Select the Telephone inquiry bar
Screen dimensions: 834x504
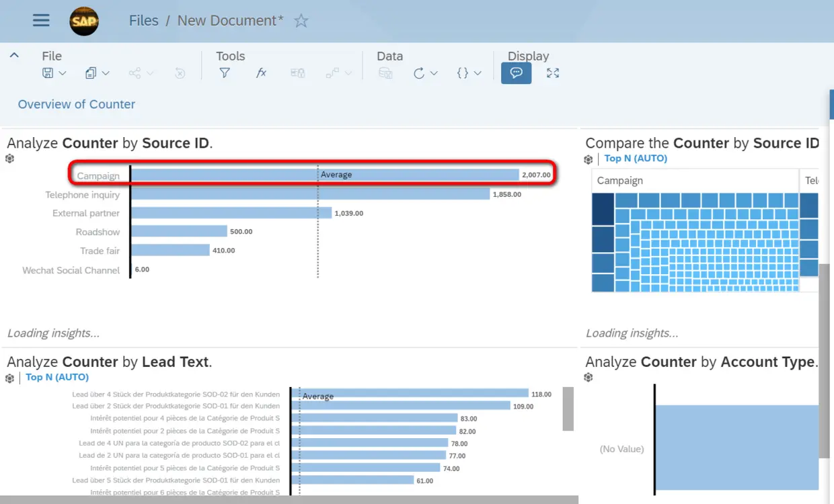[x=310, y=194]
